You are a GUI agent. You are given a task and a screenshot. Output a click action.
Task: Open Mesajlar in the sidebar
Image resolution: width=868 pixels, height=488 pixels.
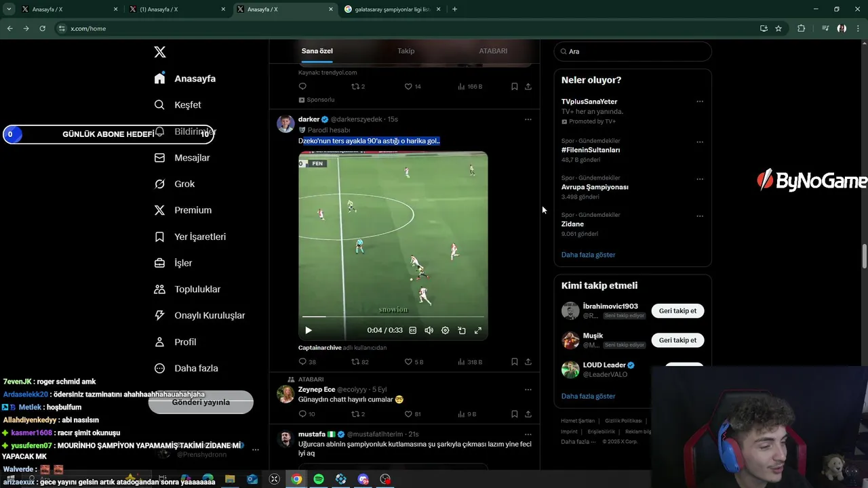point(182,158)
